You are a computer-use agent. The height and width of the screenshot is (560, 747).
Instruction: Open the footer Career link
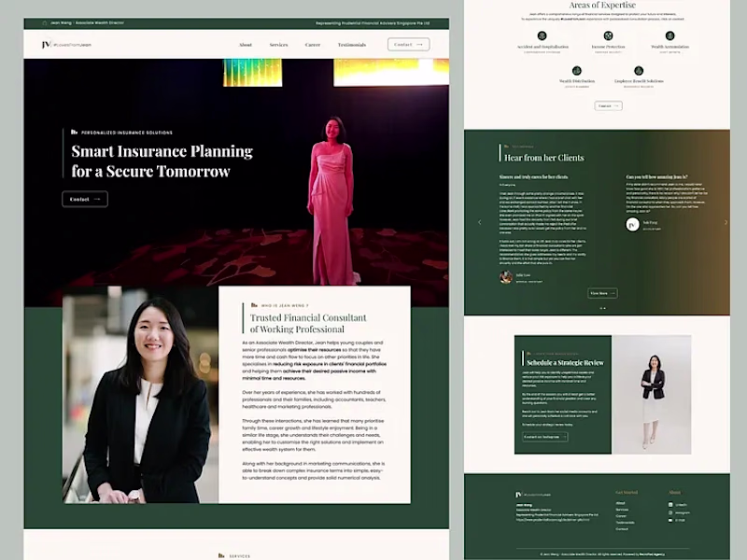pyautogui.click(x=621, y=516)
